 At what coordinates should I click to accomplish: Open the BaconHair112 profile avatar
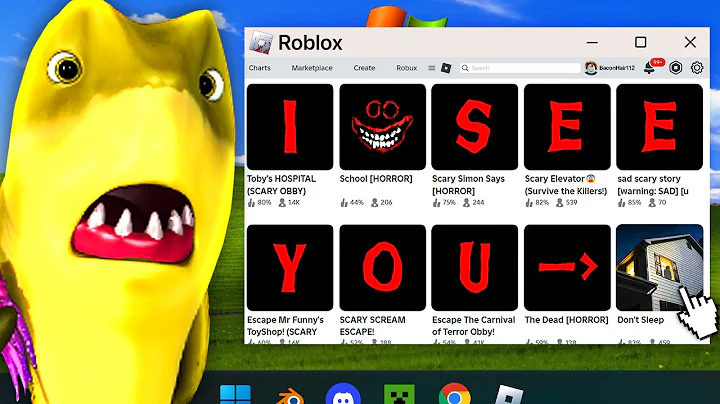(x=591, y=68)
